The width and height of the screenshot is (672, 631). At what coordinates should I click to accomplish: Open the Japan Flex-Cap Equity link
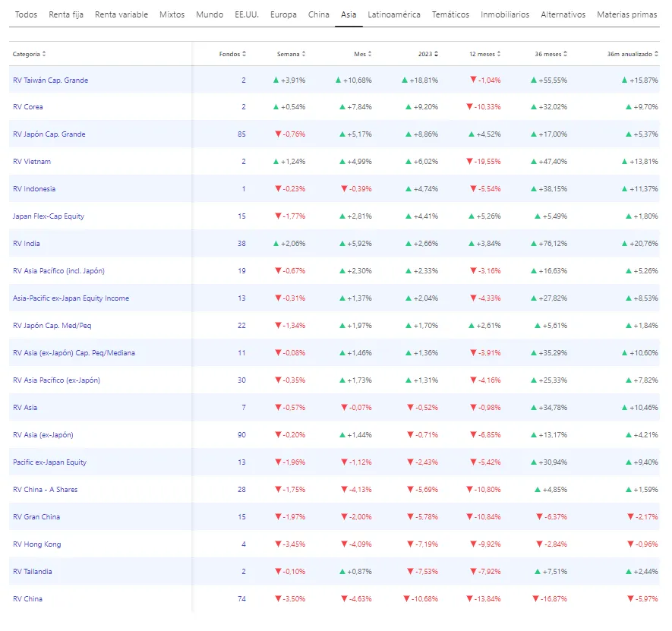tap(49, 216)
